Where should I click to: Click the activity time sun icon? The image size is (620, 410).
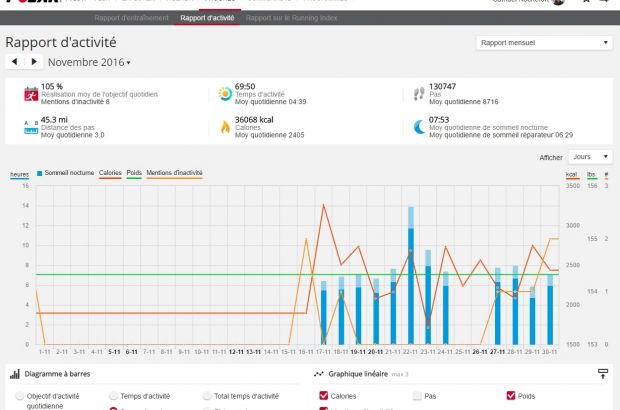click(x=225, y=94)
